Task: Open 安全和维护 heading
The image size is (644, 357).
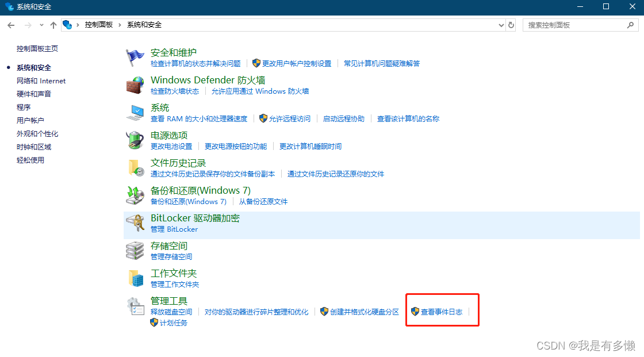Action: (173, 52)
